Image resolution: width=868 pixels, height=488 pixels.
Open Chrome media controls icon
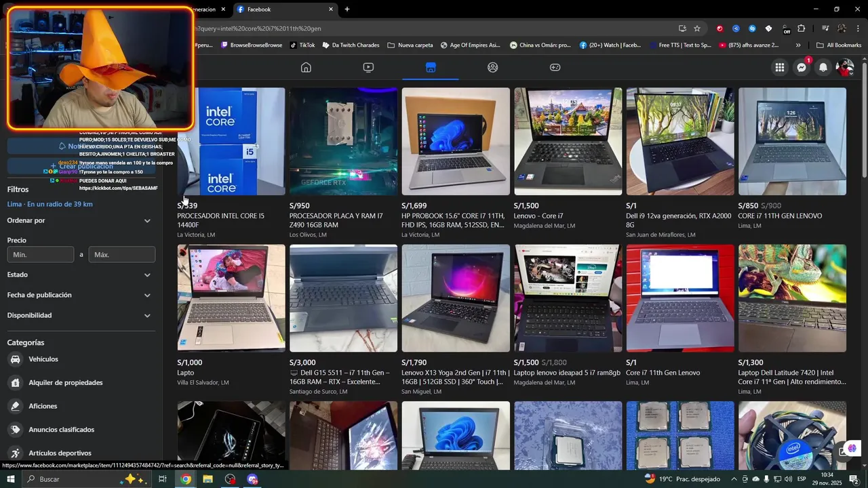pyautogui.click(x=825, y=28)
